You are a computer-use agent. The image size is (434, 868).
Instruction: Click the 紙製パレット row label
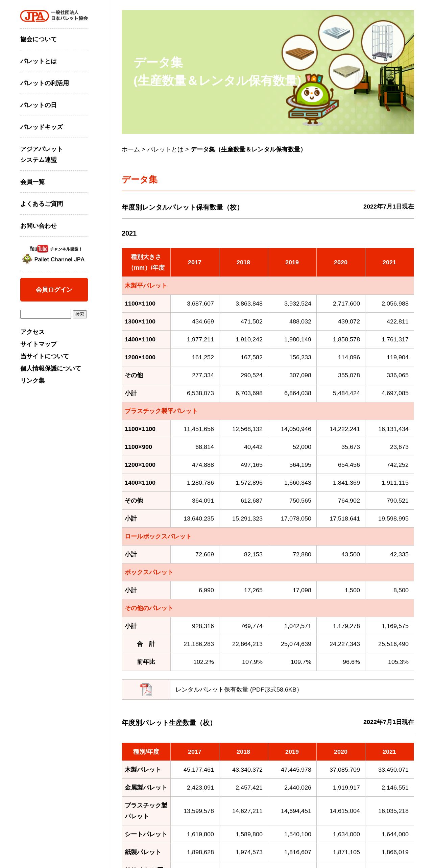(146, 852)
